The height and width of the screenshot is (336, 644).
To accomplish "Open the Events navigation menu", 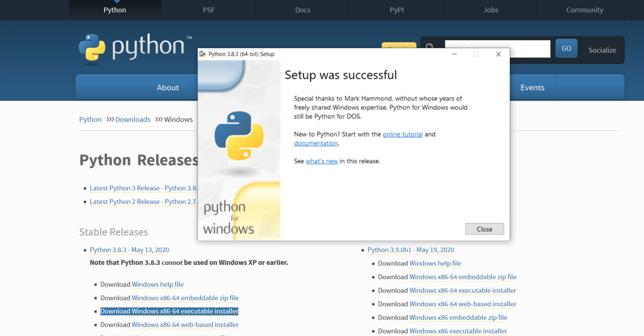I will (x=532, y=87).
